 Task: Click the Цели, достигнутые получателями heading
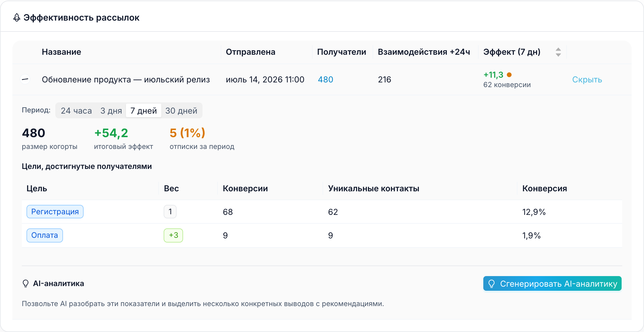click(x=87, y=166)
